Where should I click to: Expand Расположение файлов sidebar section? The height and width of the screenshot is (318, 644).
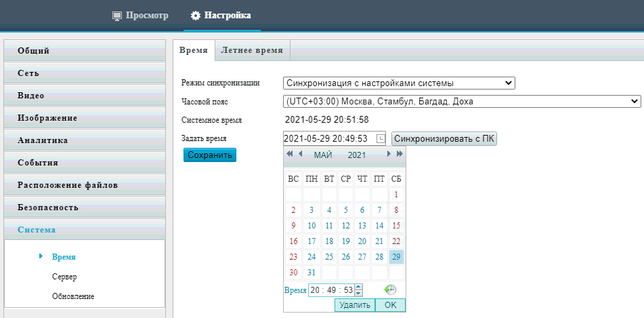click(x=85, y=184)
